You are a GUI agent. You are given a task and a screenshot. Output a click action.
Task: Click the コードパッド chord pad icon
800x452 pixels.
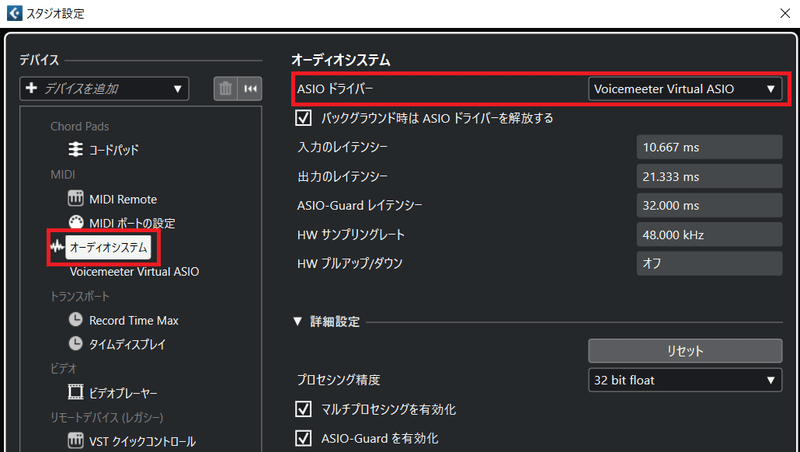[x=76, y=149]
